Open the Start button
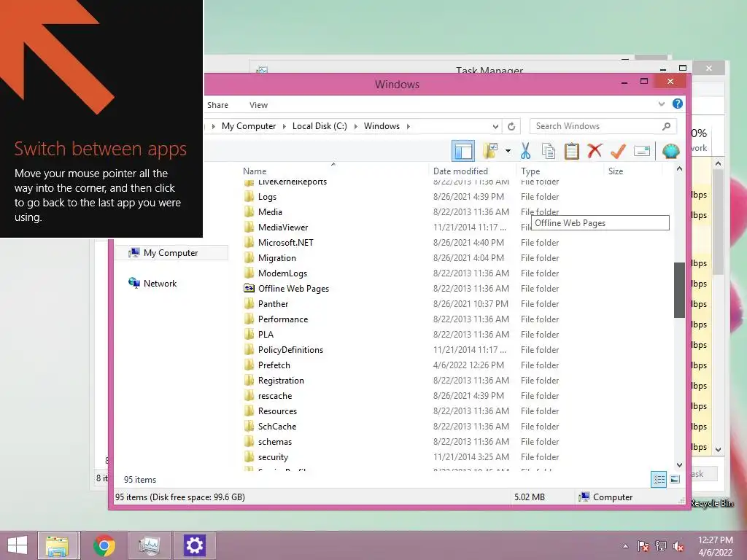747x560 pixels. (18, 545)
